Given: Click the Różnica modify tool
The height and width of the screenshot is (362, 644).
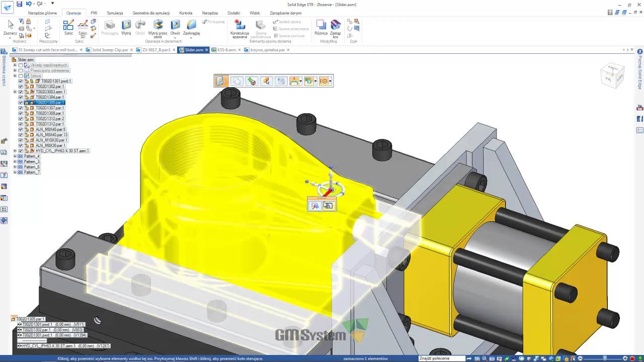Looking at the screenshot, I should point(321,27).
